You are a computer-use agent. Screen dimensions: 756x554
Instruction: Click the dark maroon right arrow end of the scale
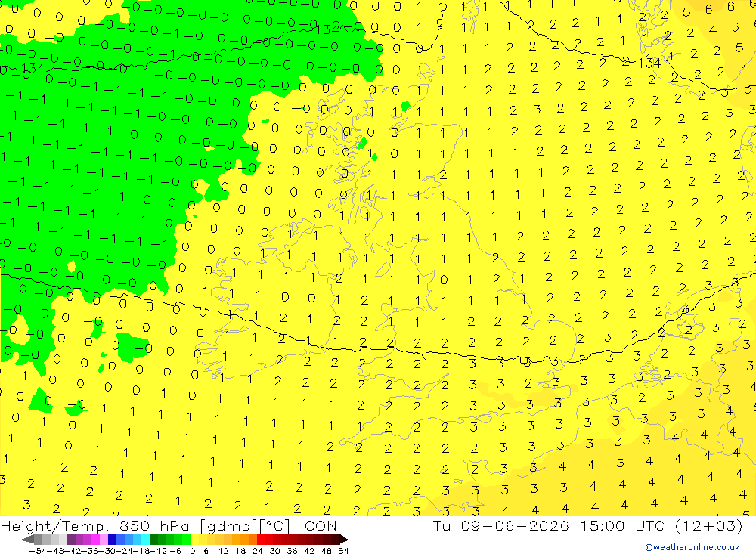coord(344,540)
